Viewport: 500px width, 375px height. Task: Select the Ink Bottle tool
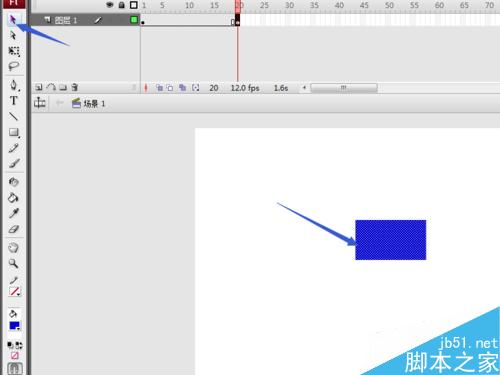pyautogui.click(x=14, y=182)
